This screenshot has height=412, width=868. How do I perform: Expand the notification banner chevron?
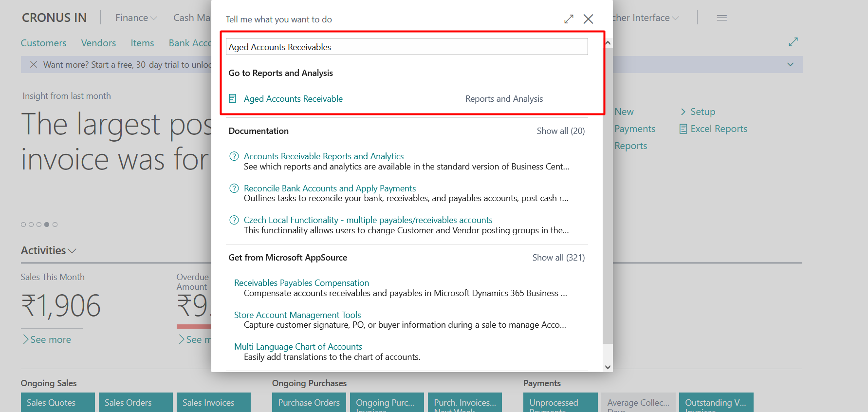click(x=790, y=65)
